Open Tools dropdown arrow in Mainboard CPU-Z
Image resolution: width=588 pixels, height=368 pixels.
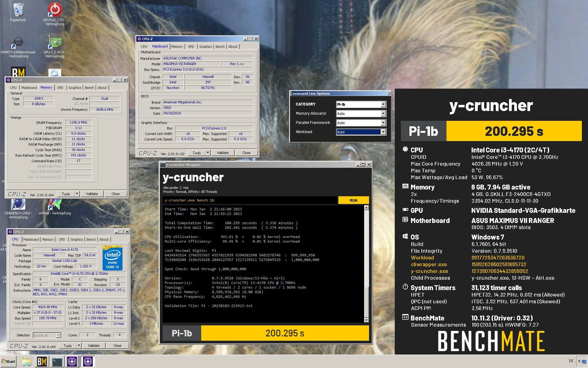tap(208, 153)
